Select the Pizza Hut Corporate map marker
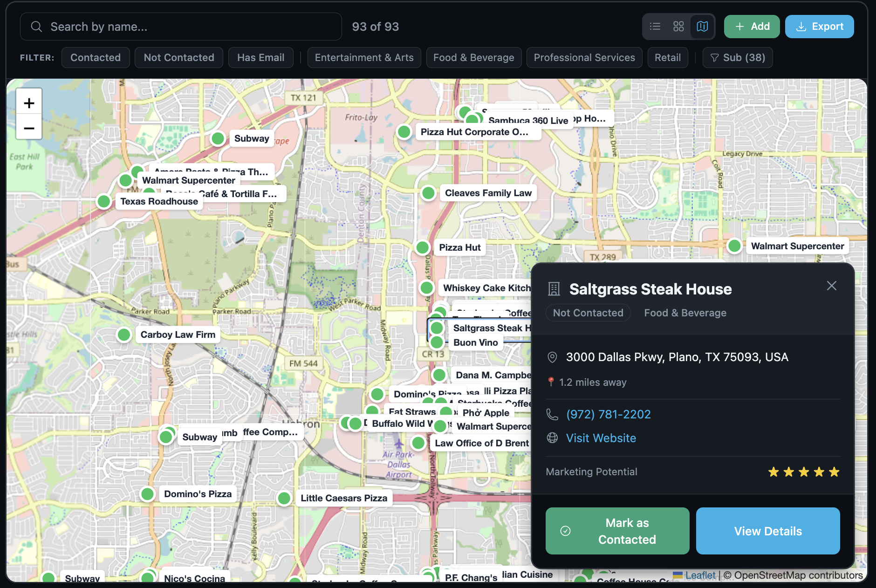The width and height of the screenshot is (876, 588). pyautogui.click(x=404, y=132)
